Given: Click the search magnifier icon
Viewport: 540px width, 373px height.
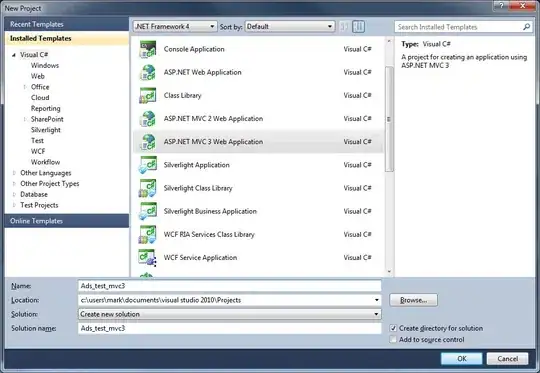Looking at the screenshot, I should pos(526,27).
